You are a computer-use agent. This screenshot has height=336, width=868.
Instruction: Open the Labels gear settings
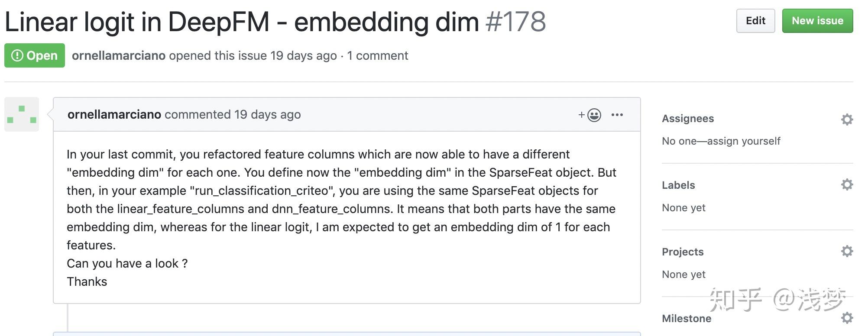click(x=847, y=185)
